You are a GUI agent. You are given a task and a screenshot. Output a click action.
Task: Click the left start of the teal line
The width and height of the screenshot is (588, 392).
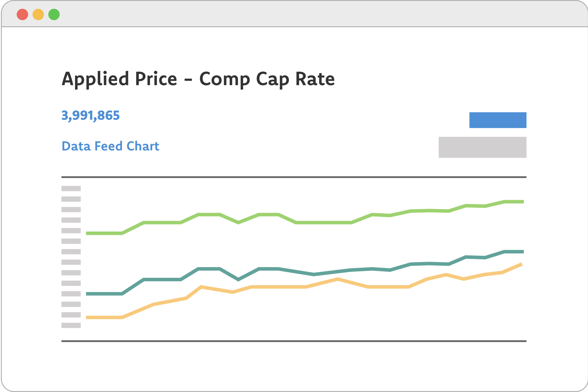coord(87,294)
